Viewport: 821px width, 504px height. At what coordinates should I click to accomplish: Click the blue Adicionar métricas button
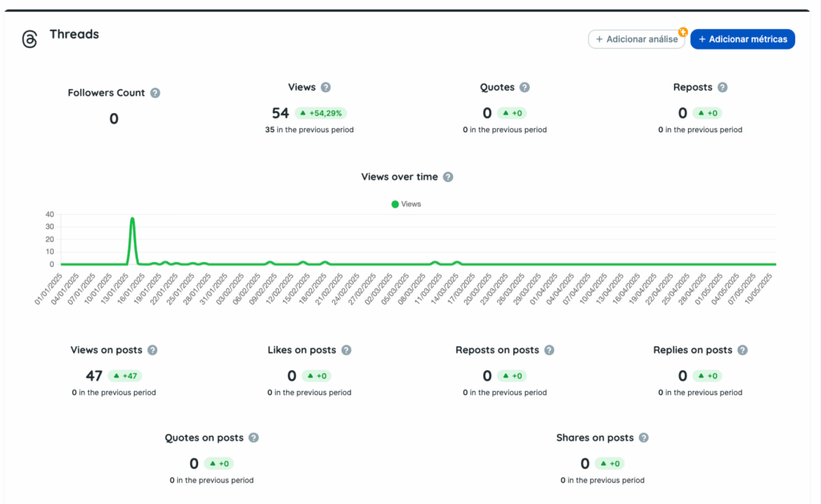742,39
